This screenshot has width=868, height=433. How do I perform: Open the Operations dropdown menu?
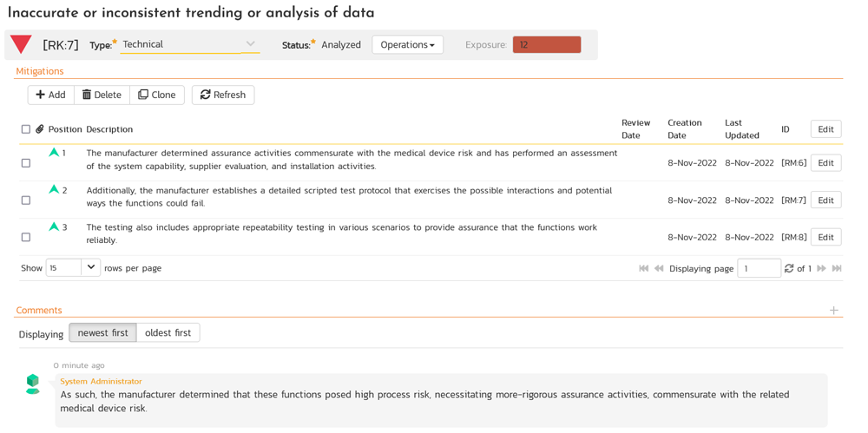click(x=407, y=44)
